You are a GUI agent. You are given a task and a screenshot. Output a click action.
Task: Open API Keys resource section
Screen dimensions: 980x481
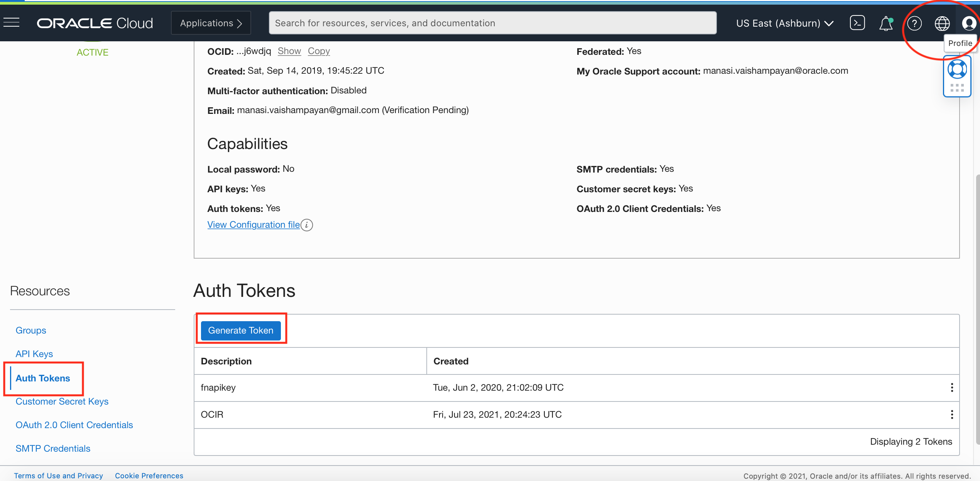34,354
